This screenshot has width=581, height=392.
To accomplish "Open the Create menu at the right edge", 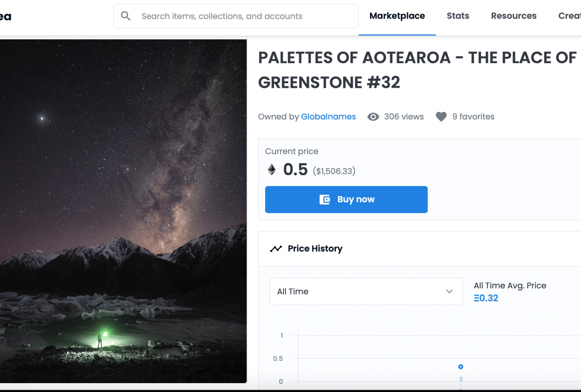I will tap(571, 16).
